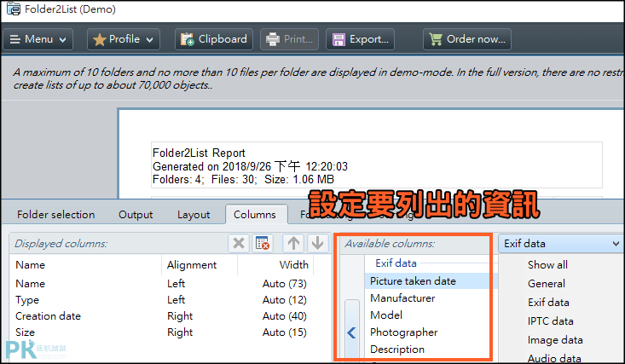Click the star icon on Profile button
Viewport: 625px width, 364px height.
click(99, 39)
